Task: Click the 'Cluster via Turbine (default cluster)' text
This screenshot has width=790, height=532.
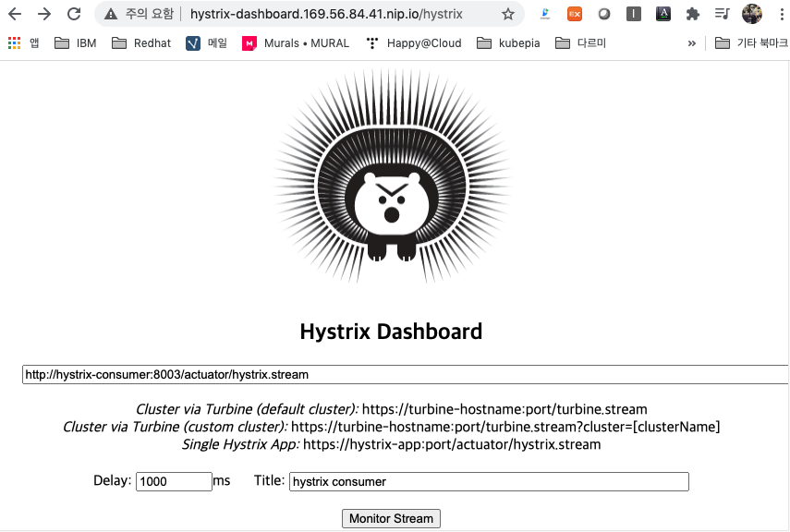Action: [x=247, y=409]
